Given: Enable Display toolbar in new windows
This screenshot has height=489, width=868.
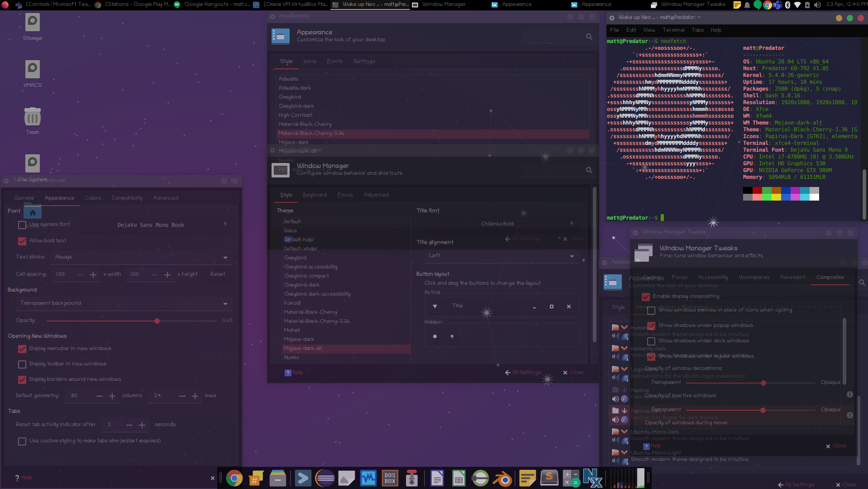Looking at the screenshot, I should [22, 364].
